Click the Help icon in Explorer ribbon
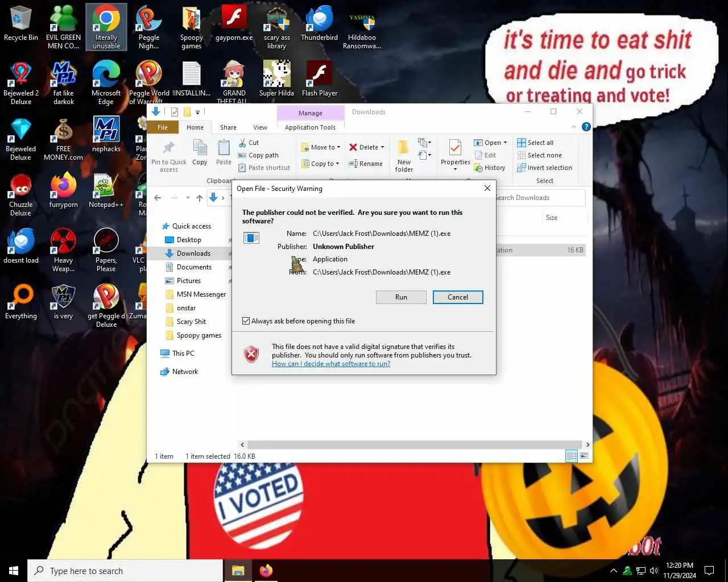 point(586,127)
